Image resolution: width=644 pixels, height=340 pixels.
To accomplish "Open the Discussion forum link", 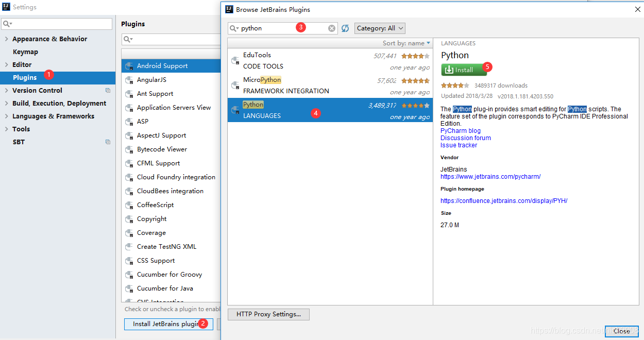I will coord(466,138).
